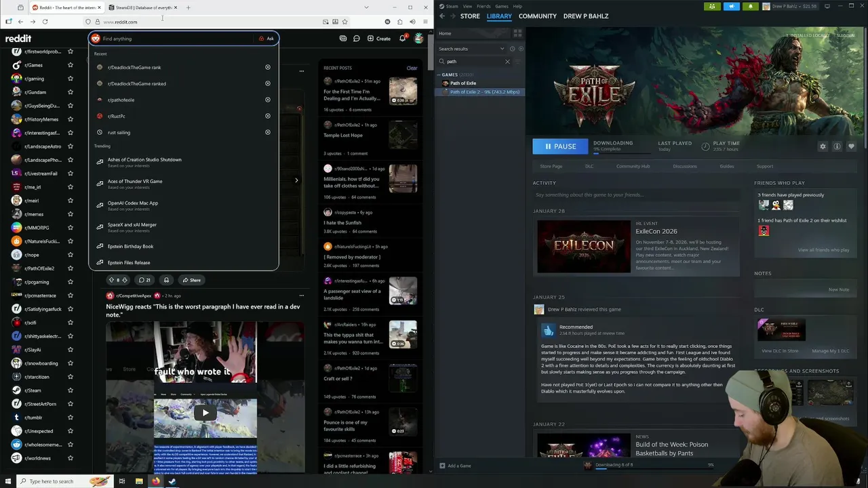This screenshot has height=488, width=868.
Task: Share the Reddit post
Action: point(191,280)
